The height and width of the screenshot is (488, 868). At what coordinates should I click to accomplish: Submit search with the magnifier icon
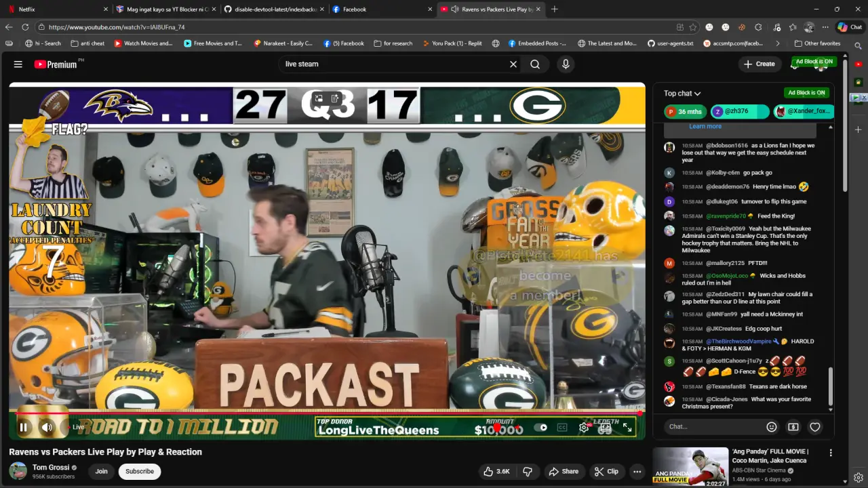pyautogui.click(x=535, y=64)
